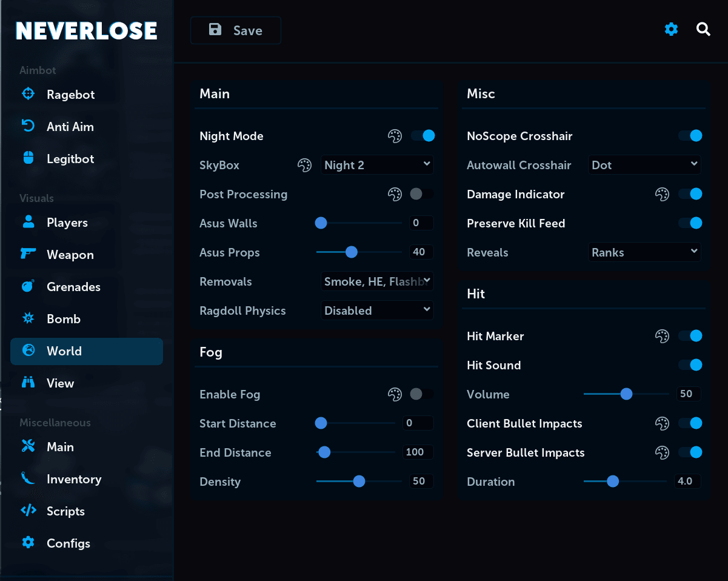
Task: Open Damage Indicator color palette
Action: 662,194
